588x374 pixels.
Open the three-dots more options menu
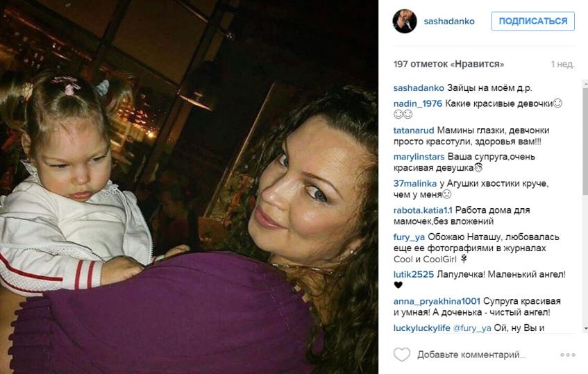568,355
